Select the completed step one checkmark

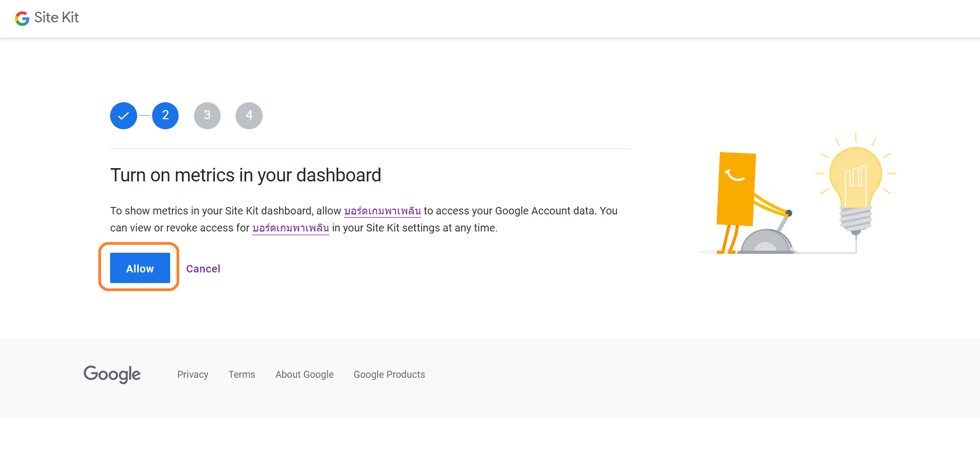click(x=123, y=115)
